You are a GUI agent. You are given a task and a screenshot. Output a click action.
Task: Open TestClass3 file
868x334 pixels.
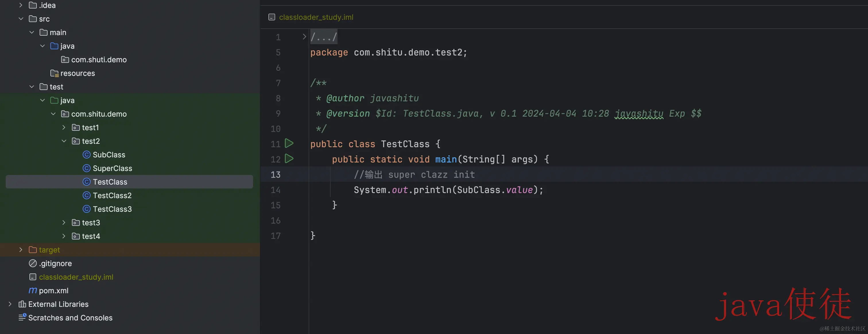112,209
